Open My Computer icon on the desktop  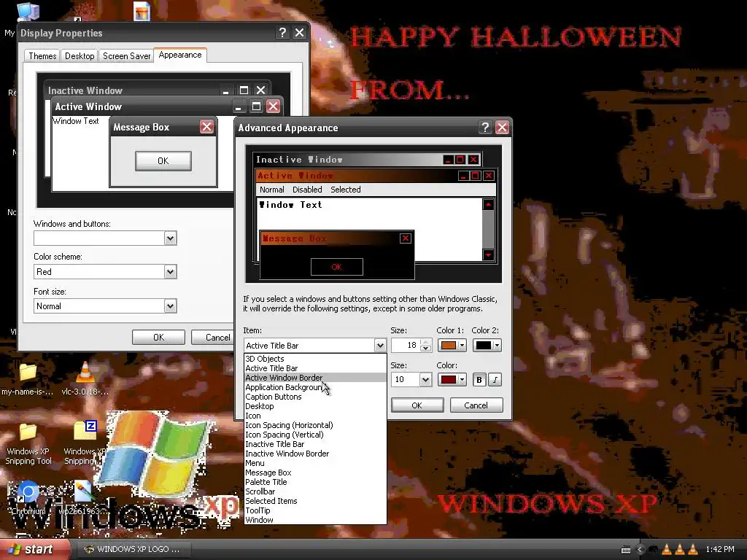pyautogui.click(x=28, y=12)
